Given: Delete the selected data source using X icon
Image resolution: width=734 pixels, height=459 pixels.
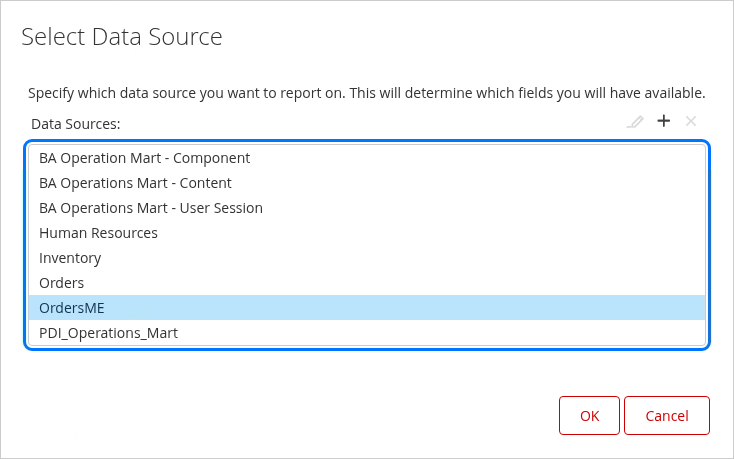Looking at the screenshot, I should point(690,121).
